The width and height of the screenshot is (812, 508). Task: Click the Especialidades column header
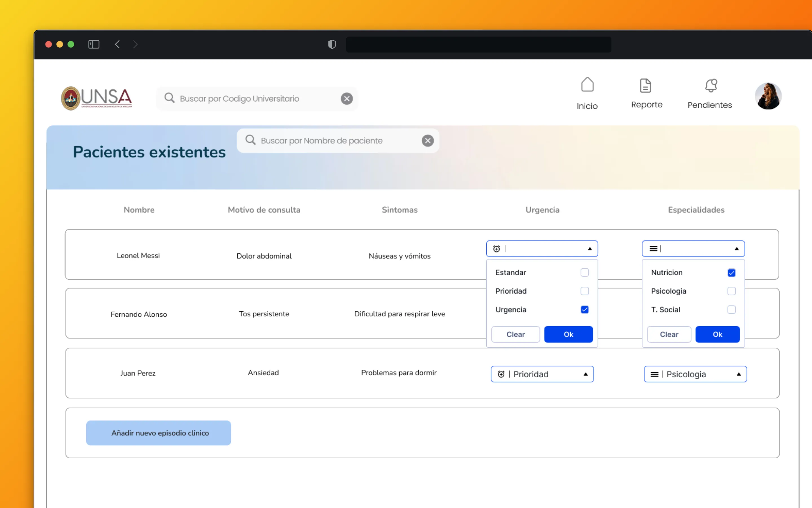click(696, 210)
